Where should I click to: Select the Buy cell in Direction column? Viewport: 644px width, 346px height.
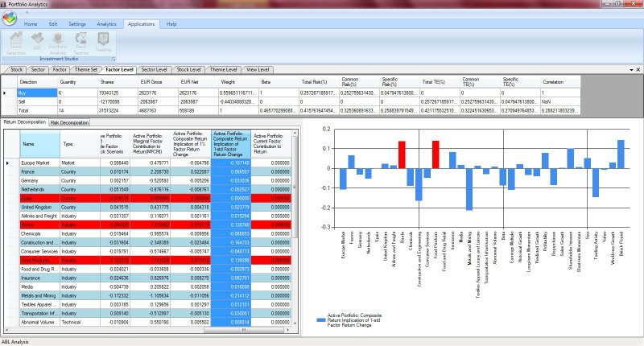37,93
